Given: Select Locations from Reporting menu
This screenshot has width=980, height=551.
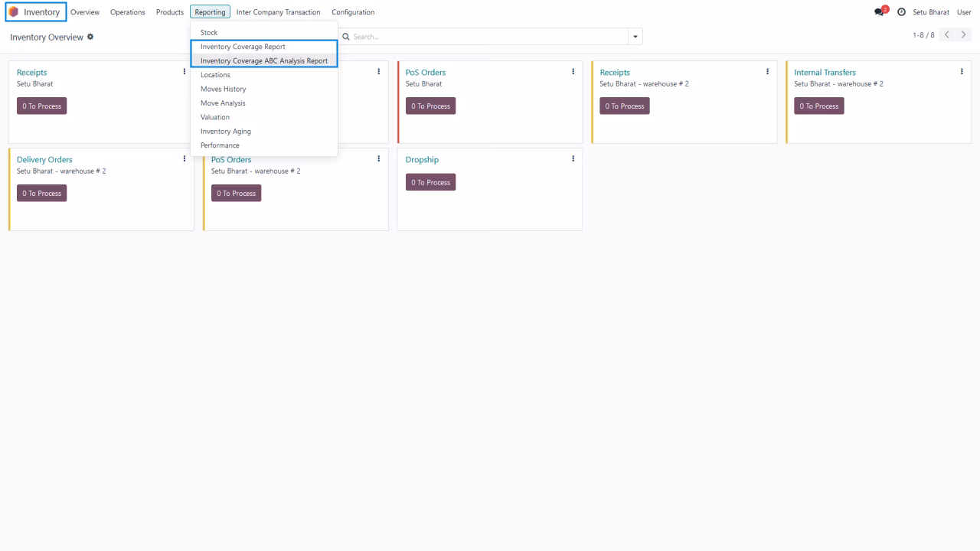Looking at the screenshot, I should [x=264, y=75].
